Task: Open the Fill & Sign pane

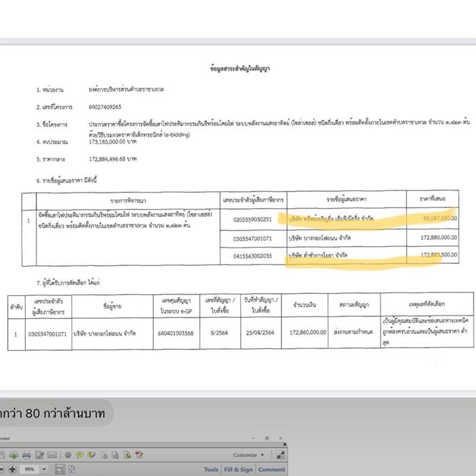Action: click(237, 469)
